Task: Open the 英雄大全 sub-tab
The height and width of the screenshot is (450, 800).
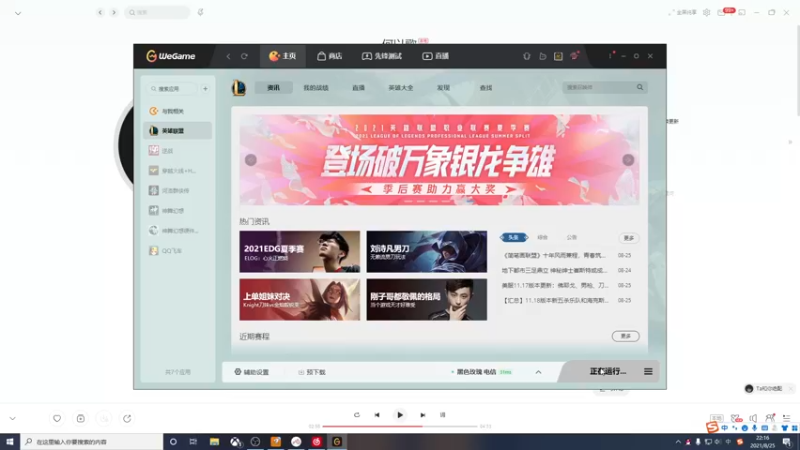Action: [401, 88]
